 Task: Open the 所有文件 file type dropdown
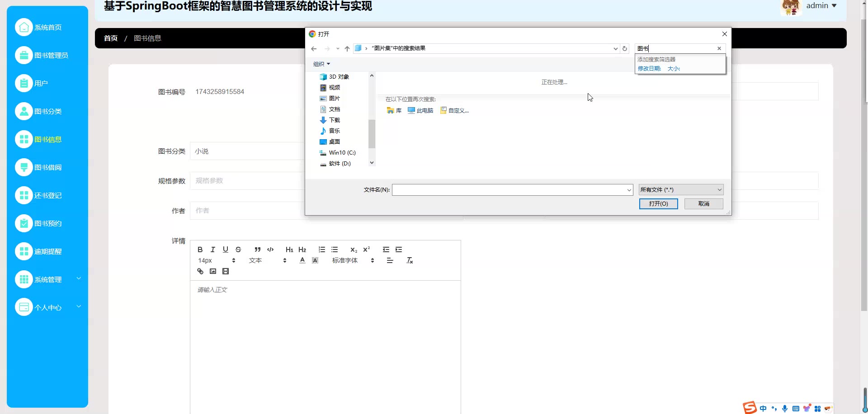click(681, 190)
